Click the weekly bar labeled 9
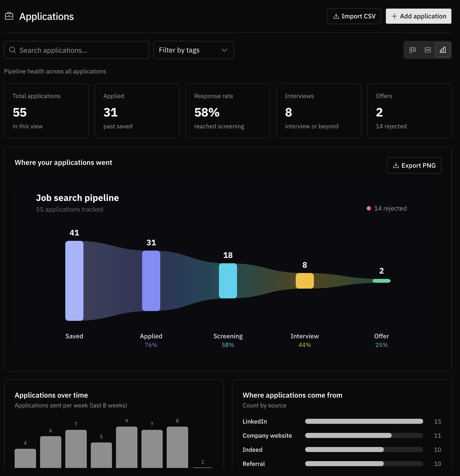460x476 pixels. (x=127, y=447)
